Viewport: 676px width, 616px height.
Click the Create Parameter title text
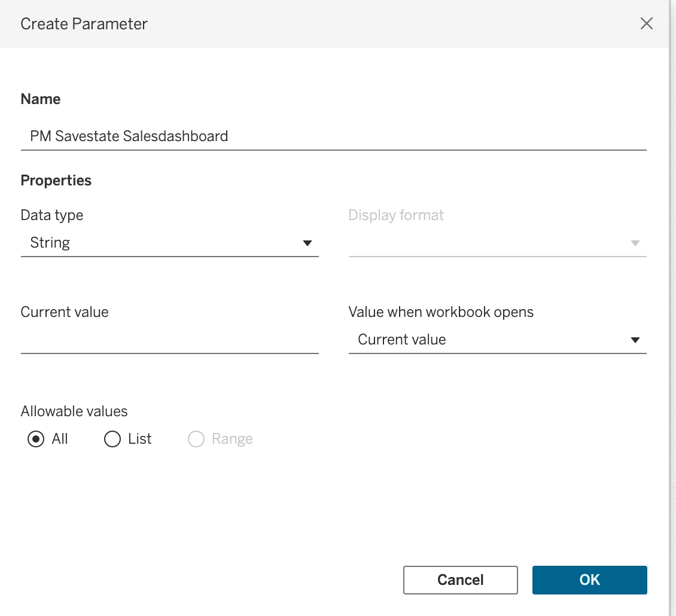pyautogui.click(x=84, y=24)
